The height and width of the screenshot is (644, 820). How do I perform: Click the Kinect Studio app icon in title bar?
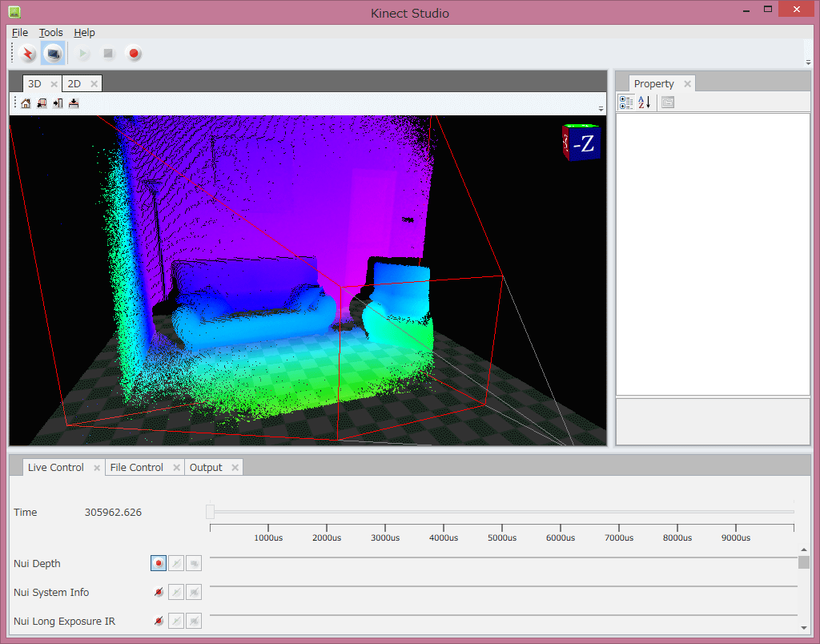coord(14,11)
